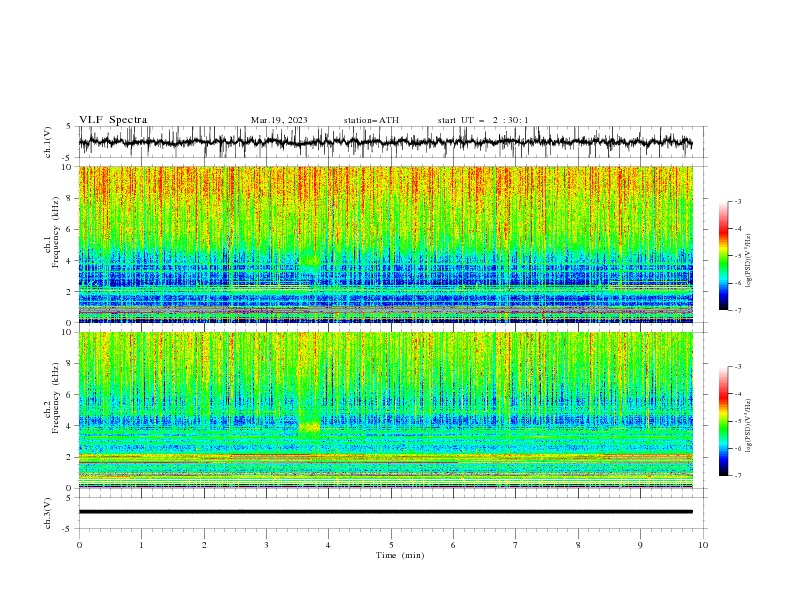The height and width of the screenshot is (612, 792).
Task: Click the "-7" label on lower colorbar
Action: pos(738,476)
